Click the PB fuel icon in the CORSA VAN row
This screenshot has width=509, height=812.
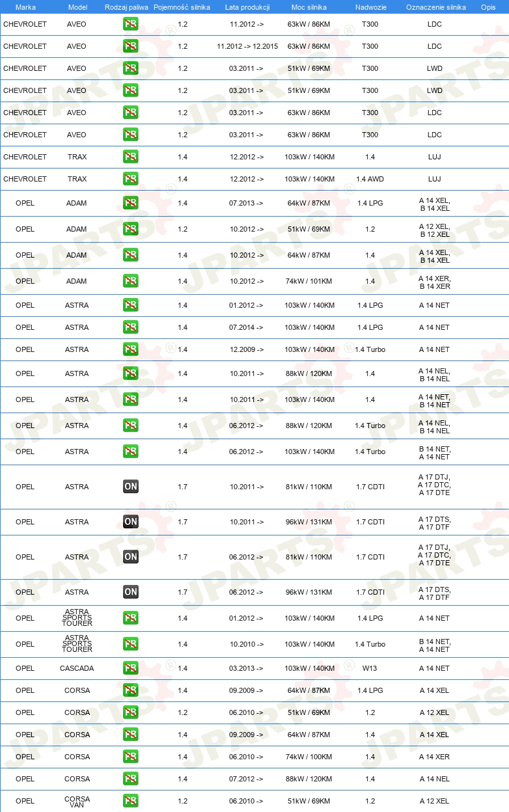click(x=131, y=800)
